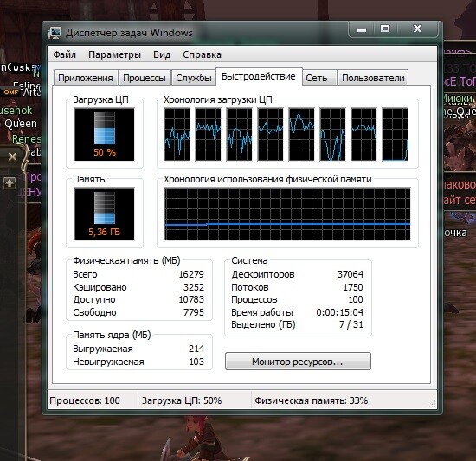Click the first CPU core history graph
Viewport: 476px width, 461px height.
point(177,134)
